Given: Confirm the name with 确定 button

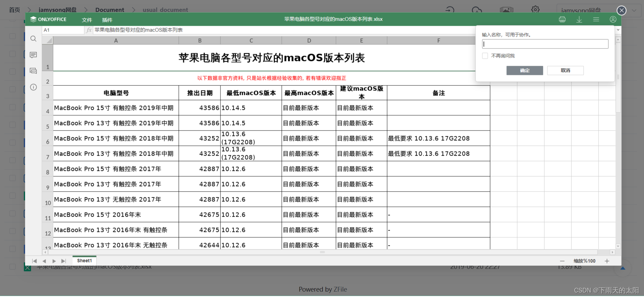Looking at the screenshot, I should tap(525, 70).
